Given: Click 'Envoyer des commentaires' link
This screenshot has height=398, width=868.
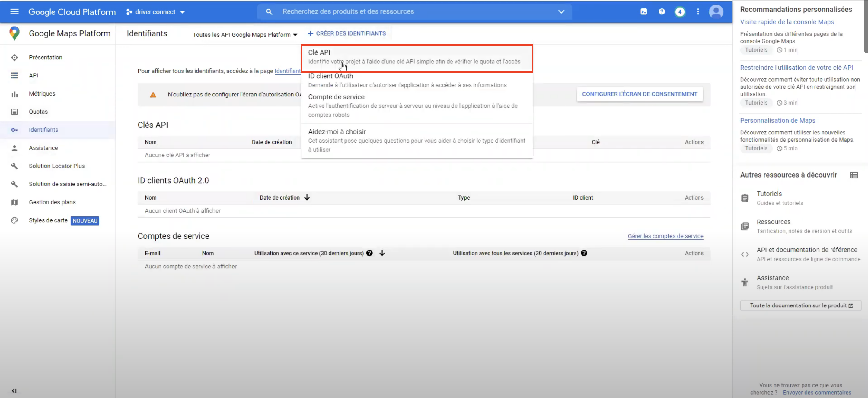Looking at the screenshot, I should tap(817, 393).
